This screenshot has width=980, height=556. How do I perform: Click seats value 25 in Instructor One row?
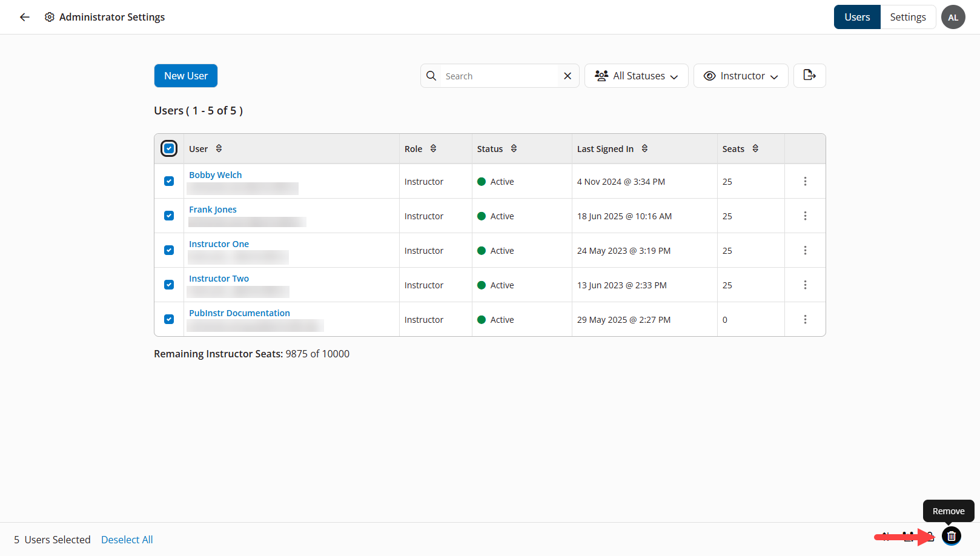pos(727,251)
